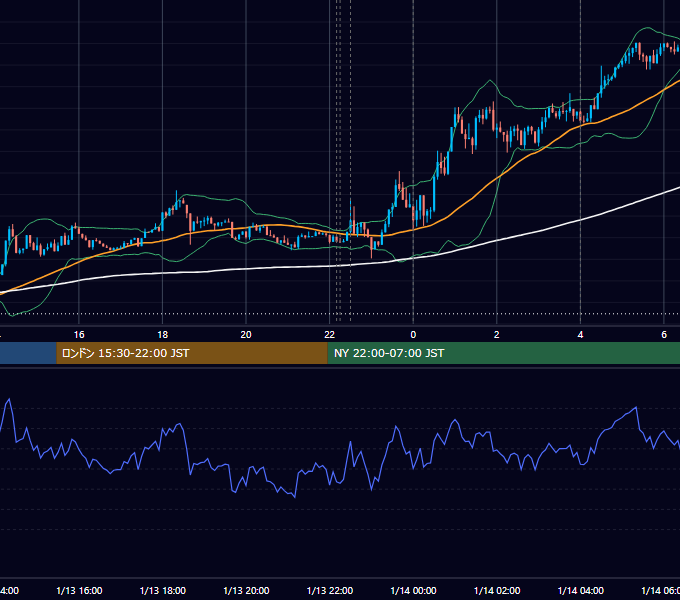Click the 1/13 20:00 date label
The image size is (680, 600).
click(x=246, y=590)
